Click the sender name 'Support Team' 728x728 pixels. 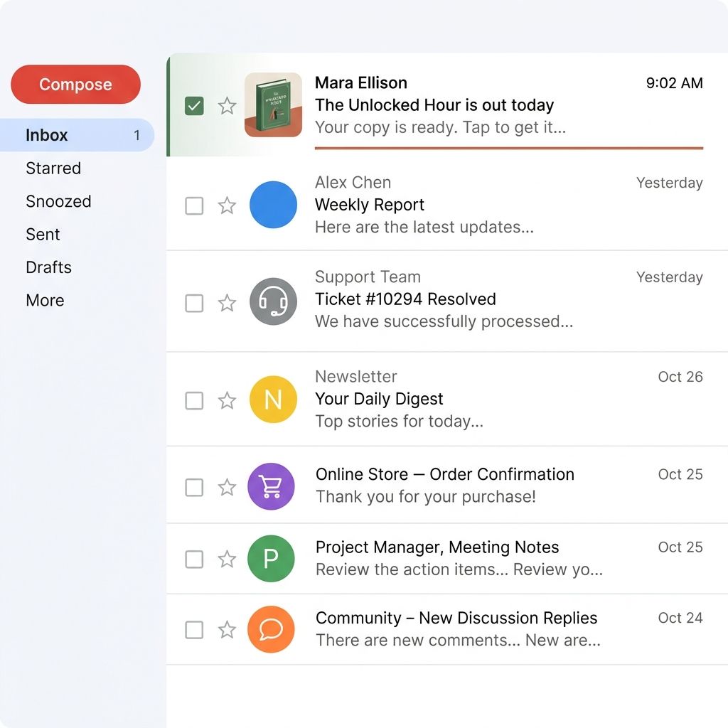coord(368,277)
